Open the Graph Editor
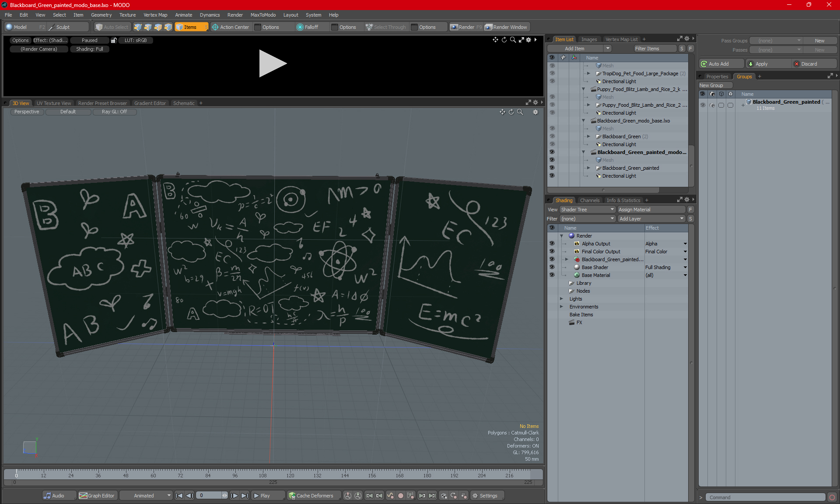 pyautogui.click(x=97, y=496)
